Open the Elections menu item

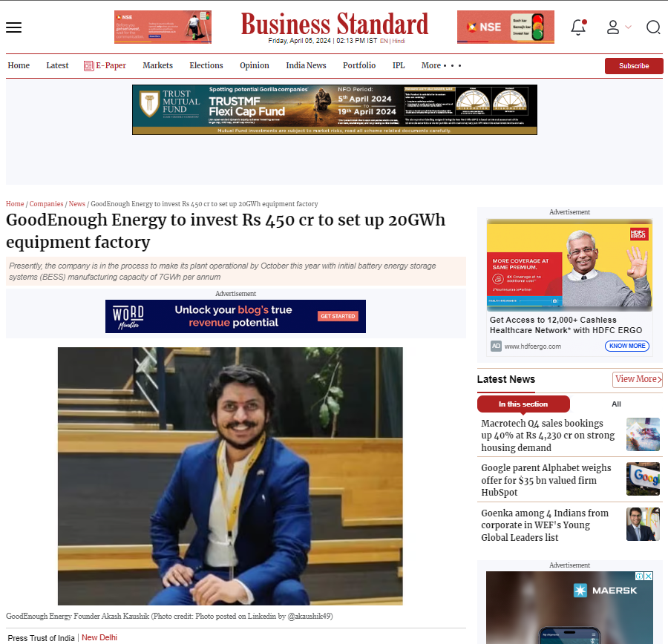point(206,65)
